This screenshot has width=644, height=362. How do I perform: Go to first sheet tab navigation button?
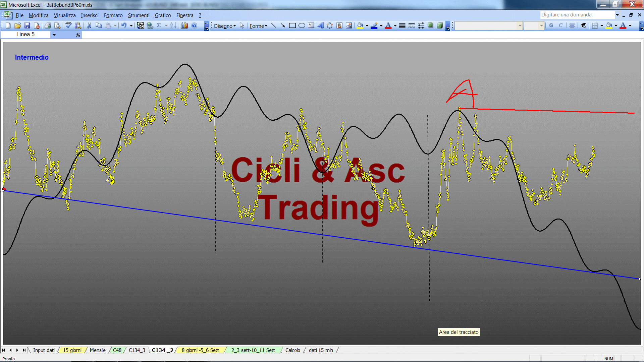click(x=4, y=350)
